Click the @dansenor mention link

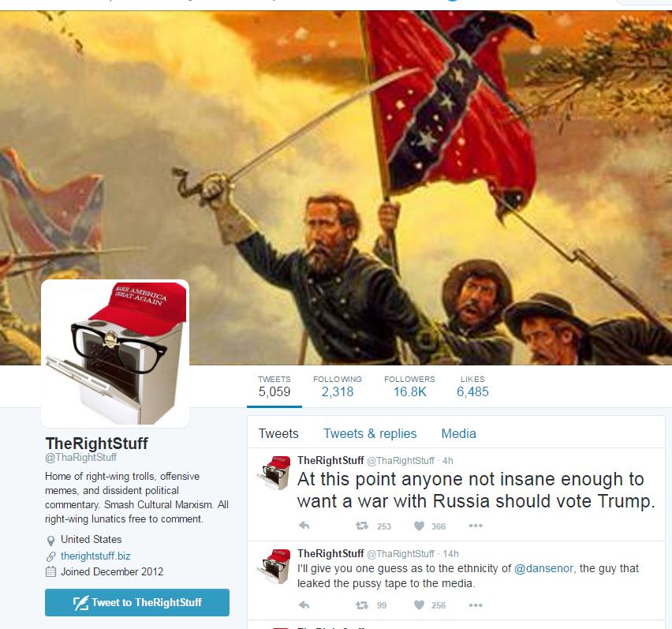click(543, 568)
